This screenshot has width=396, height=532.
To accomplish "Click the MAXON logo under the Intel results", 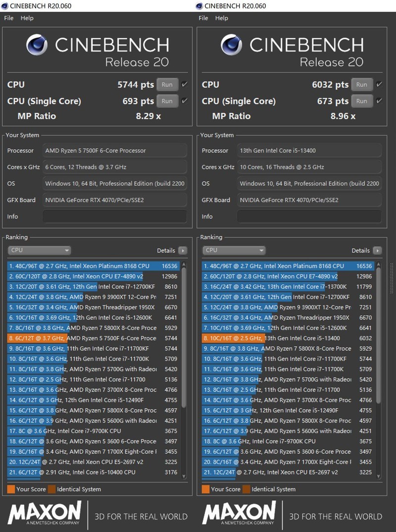I will (239, 514).
